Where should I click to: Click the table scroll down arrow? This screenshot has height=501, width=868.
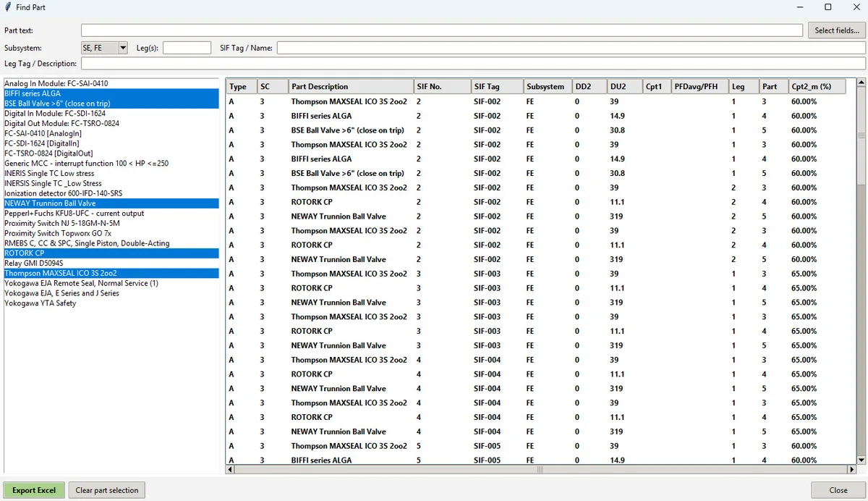(x=861, y=460)
